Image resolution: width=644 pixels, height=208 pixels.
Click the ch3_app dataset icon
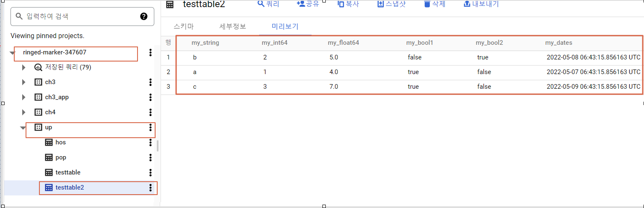click(x=38, y=97)
